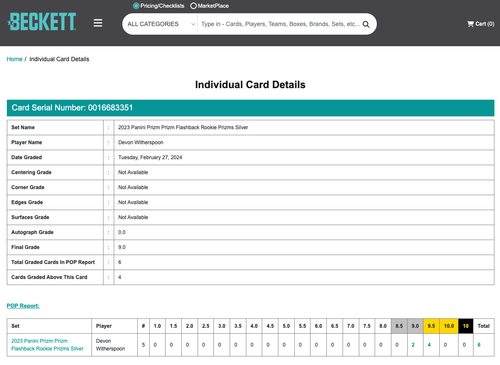Click the Final Grade value 9.0
Image resolution: width=500 pixels, height=365 pixels.
click(x=122, y=247)
